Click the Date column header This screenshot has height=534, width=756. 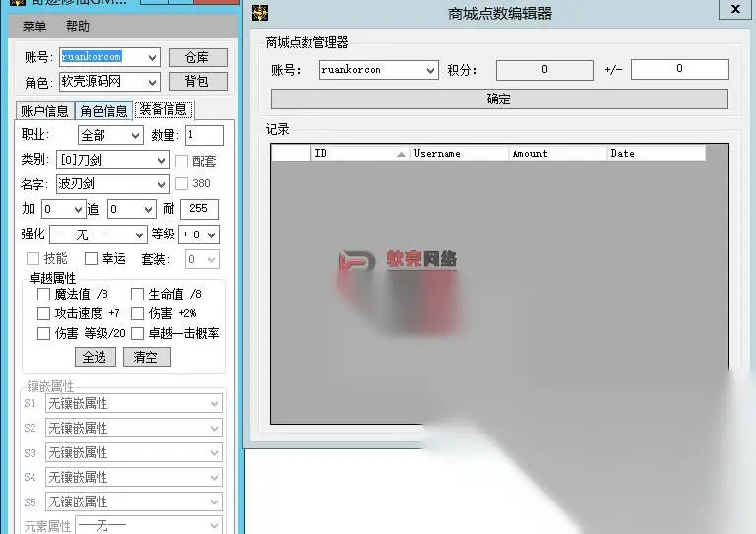pyautogui.click(x=656, y=154)
